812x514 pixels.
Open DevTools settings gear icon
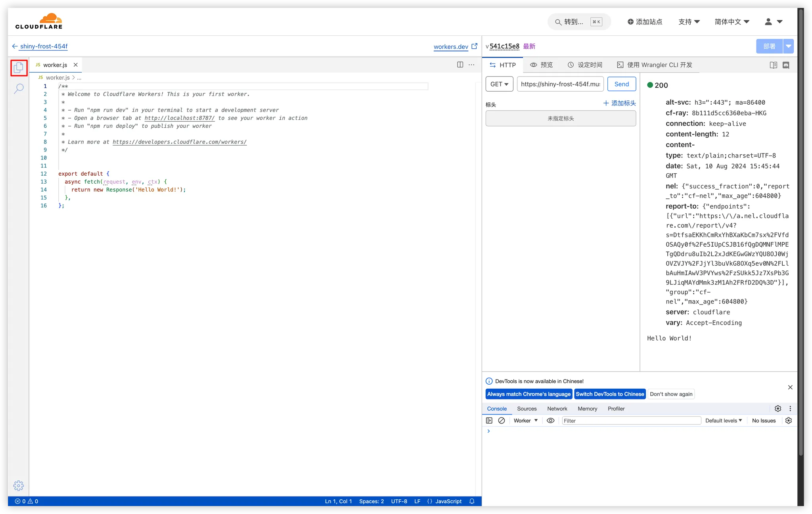pos(778,409)
